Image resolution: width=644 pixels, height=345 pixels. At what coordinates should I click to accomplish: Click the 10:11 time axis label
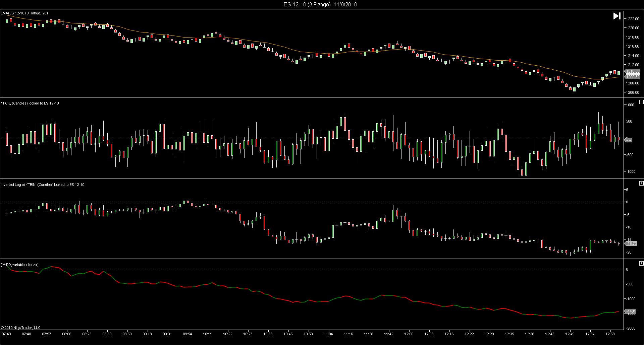pos(208,334)
